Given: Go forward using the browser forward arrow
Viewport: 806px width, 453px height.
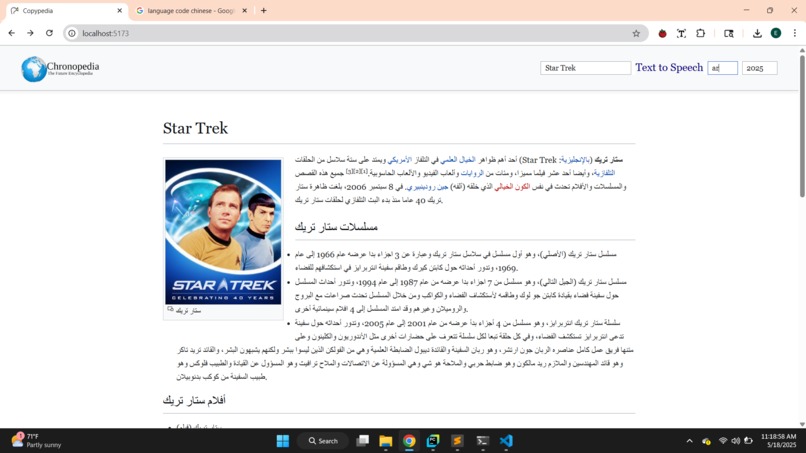Looking at the screenshot, I should (x=30, y=33).
